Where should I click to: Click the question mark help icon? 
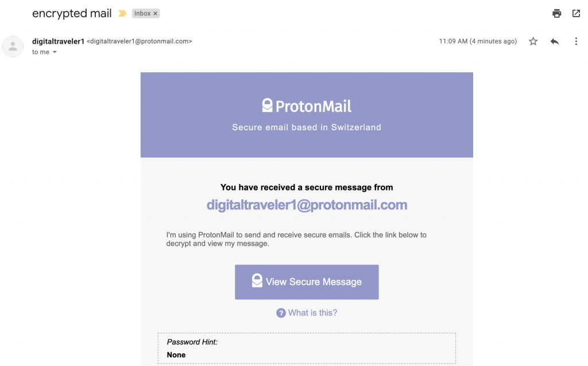[x=281, y=313]
